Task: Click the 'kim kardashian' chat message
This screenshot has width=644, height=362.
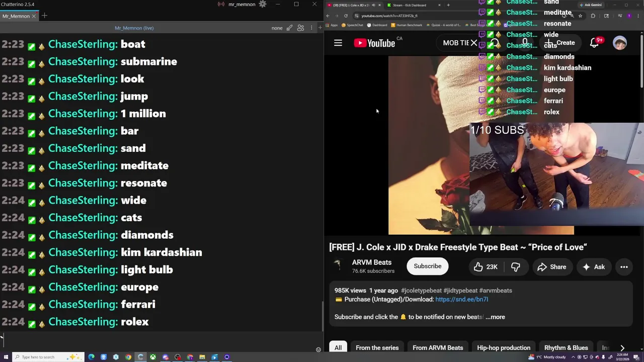Action: click(162, 252)
